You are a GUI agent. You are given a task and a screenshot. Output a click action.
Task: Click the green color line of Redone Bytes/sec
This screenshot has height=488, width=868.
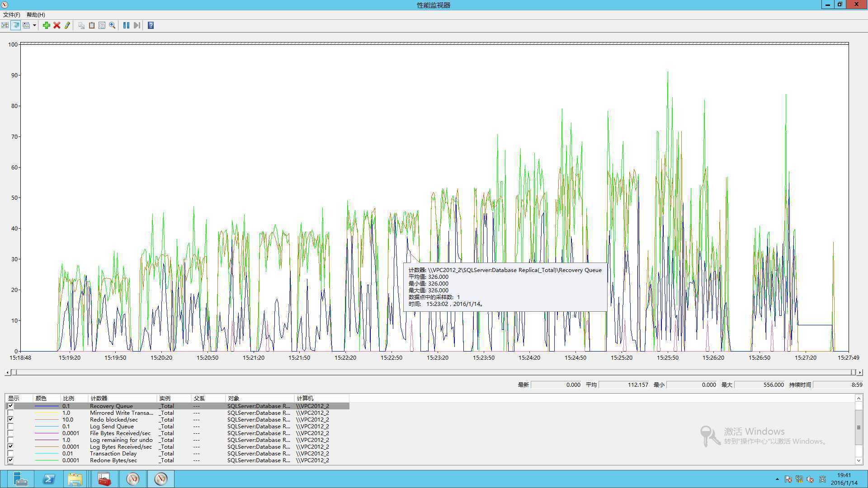point(47,460)
